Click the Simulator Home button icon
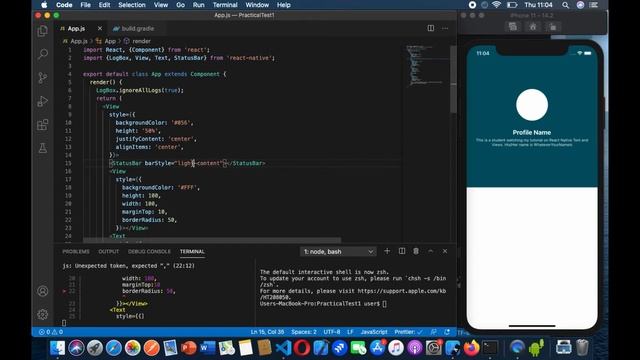 (x=533, y=27)
